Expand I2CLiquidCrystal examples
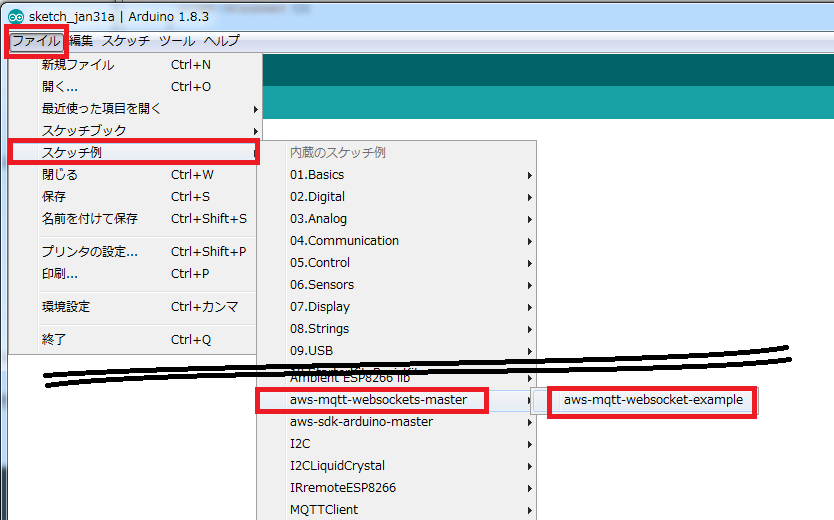Screen dimensions: 834x520 (396, 466)
